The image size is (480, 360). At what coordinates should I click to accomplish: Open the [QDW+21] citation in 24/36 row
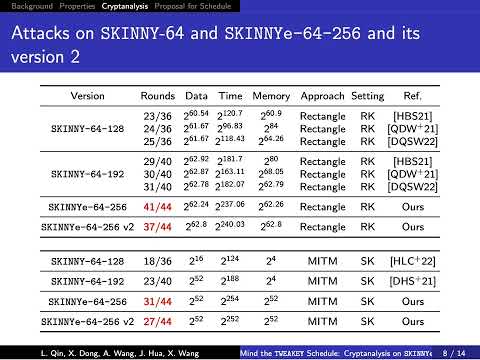click(413, 129)
